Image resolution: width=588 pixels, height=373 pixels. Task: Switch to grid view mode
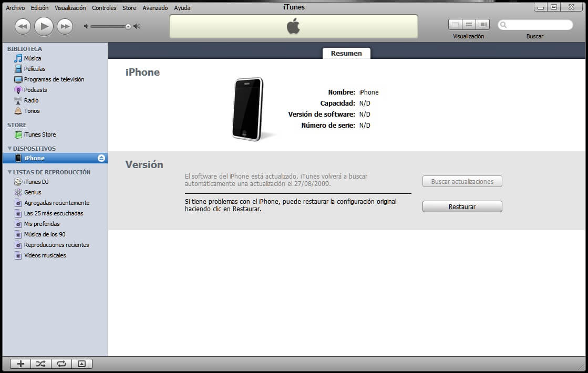[469, 25]
